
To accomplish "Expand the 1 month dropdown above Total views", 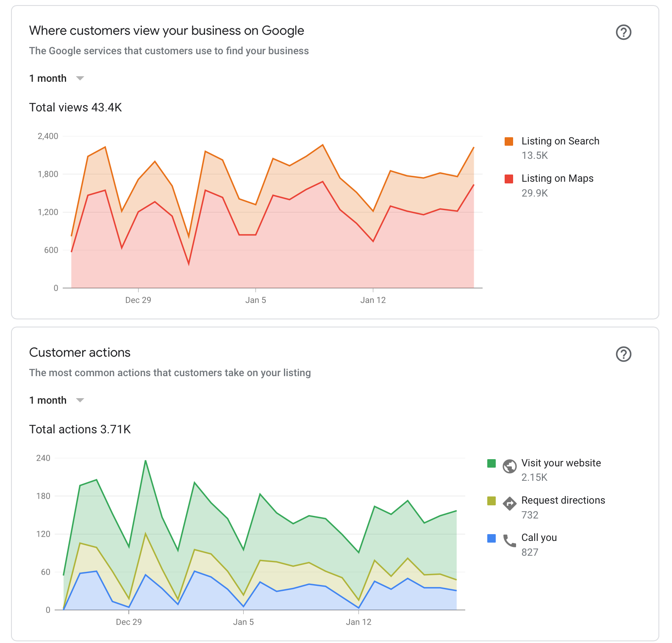I will pyautogui.click(x=57, y=78).
